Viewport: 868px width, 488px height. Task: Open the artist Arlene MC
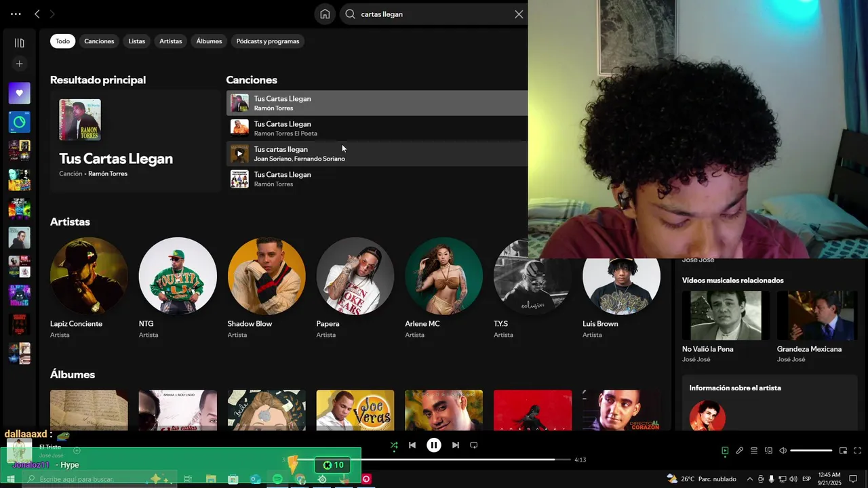[444, 288]
